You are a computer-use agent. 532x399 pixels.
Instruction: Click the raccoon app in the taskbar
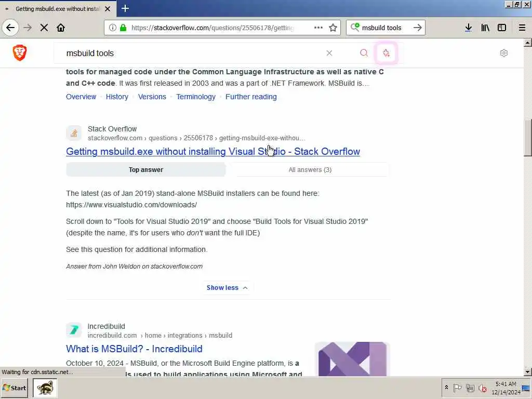45,388
